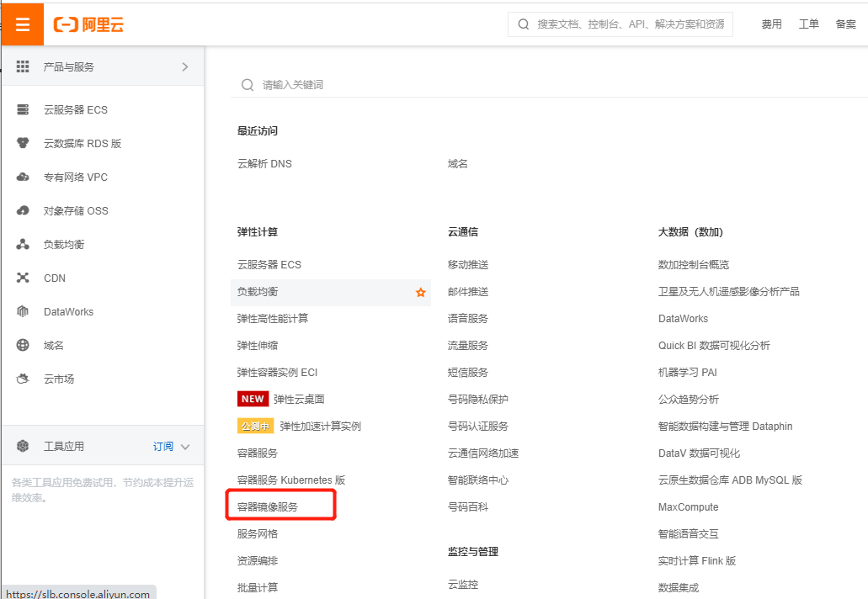
Task: Click the orange star beside 负载均衡
Action: tap(421, 292)
